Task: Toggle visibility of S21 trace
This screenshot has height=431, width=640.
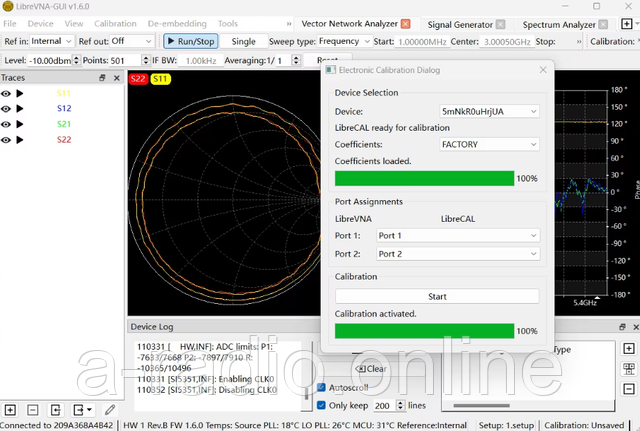Action: tap(6, 124)
